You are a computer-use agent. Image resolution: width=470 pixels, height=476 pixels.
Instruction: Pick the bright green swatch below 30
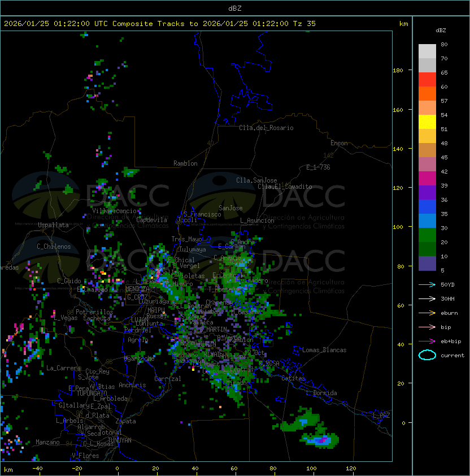427,235
